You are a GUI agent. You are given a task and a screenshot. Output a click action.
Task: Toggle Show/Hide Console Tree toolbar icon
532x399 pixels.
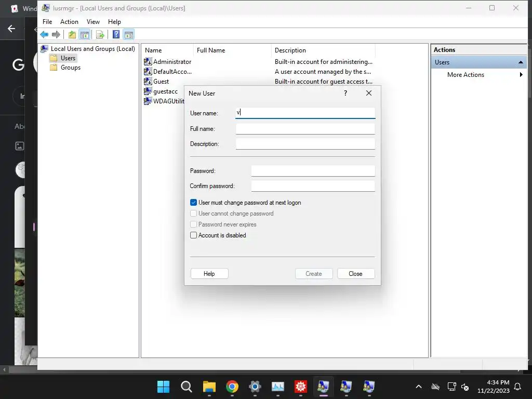tap(85, 34)
